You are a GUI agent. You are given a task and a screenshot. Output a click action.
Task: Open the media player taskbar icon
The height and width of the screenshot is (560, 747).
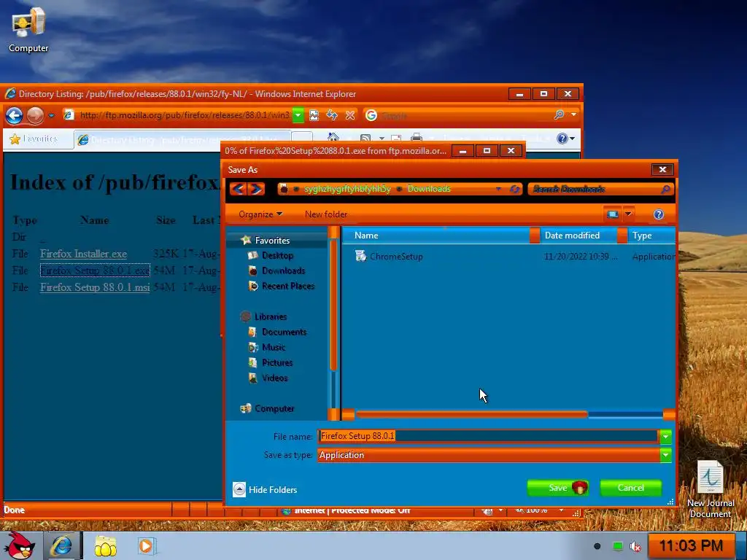pos(146,545)
